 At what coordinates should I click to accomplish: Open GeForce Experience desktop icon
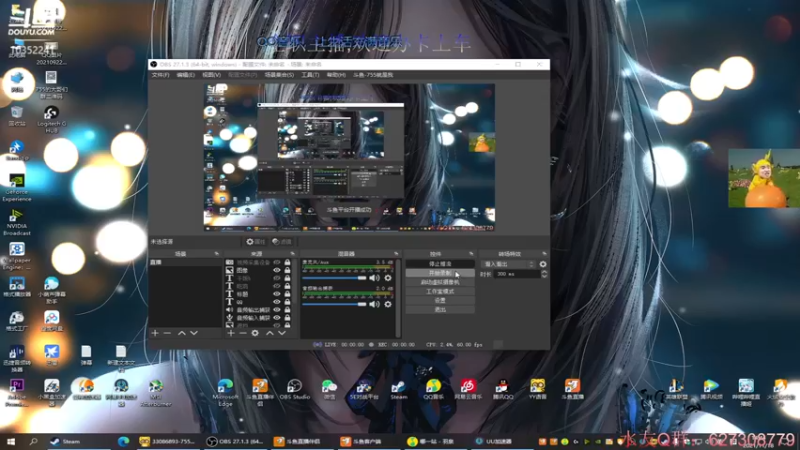point(17,187)
